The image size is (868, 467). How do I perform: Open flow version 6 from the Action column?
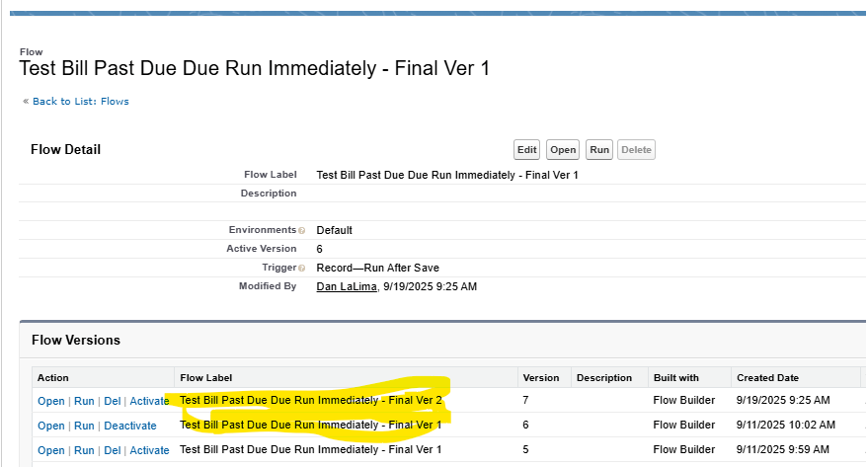pyautogui.click(x=50, y=426)
